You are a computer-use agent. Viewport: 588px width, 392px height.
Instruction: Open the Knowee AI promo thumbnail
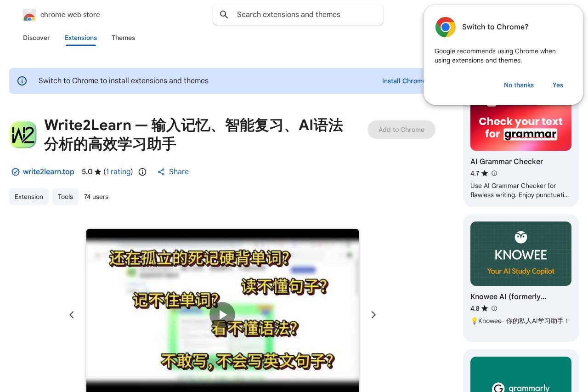[x=520, y=254]
